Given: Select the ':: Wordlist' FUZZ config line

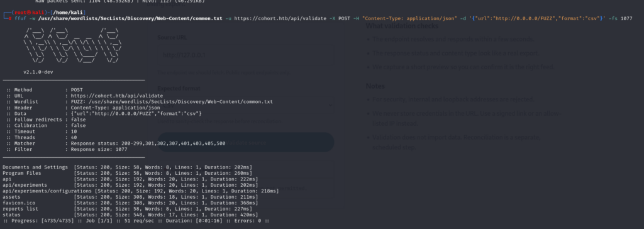Looking at the screenshot, I should 139,101.
